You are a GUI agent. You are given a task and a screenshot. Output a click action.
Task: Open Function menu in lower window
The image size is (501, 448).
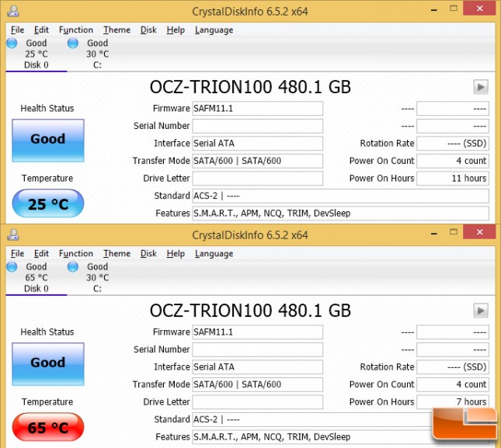coord(76,254)
